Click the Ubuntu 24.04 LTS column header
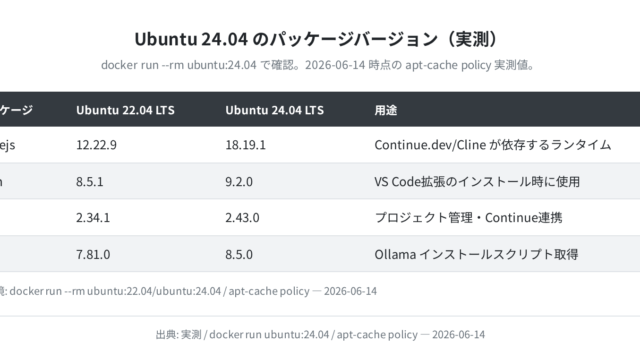Image resolution: width=640 pixels, height=360 pixels. pyautogui.click(x=274, y=110)
